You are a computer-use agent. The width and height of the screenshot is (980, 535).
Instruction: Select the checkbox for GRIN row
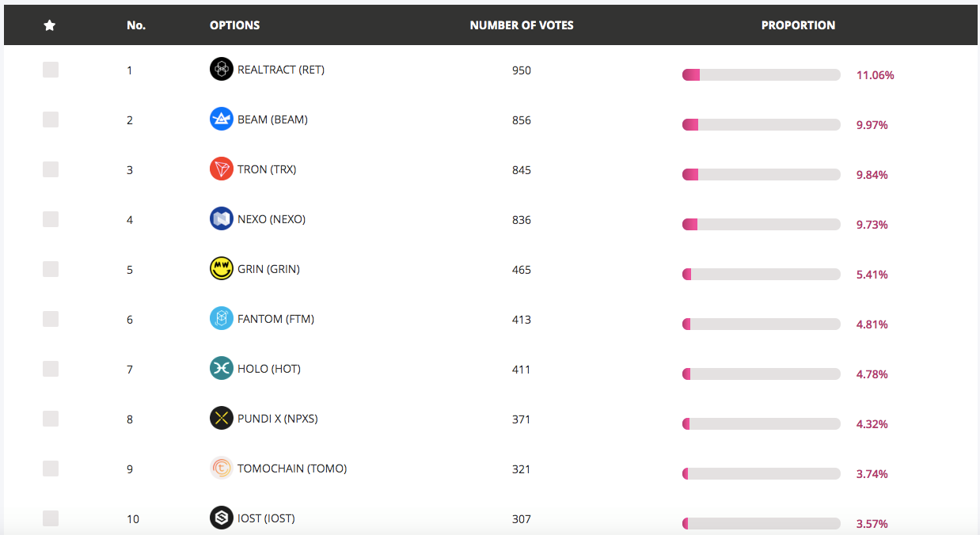(x=51, y=269)
